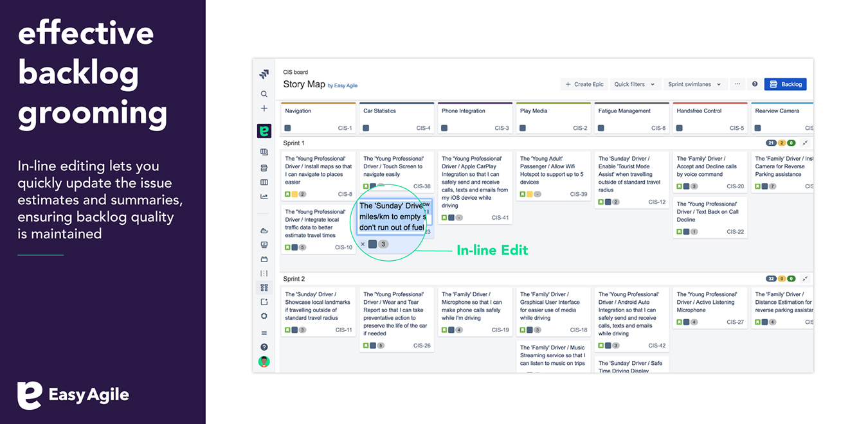Collapse Sprint 1 swimlane arrows icon

805,143
